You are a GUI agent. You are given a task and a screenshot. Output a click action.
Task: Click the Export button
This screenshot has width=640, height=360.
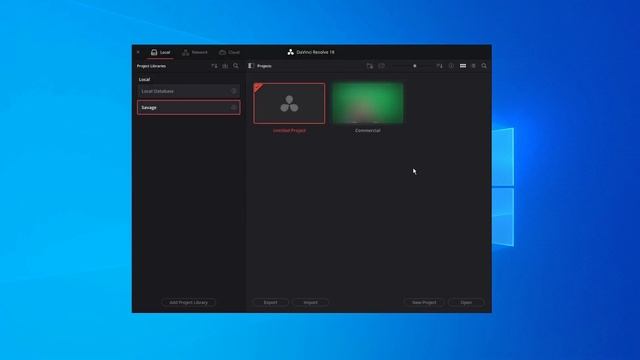coord(271,302)
